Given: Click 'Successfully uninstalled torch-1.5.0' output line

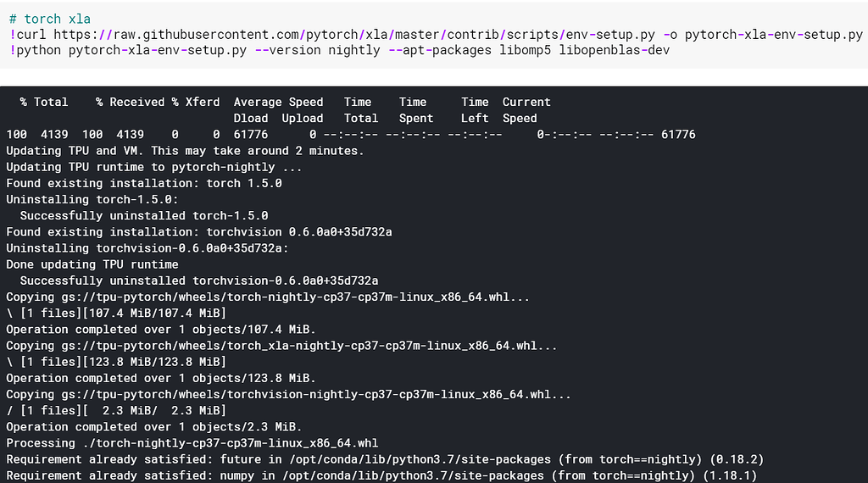Looking at the screenshot, I should pyautogui.click(x=144, y=215).
